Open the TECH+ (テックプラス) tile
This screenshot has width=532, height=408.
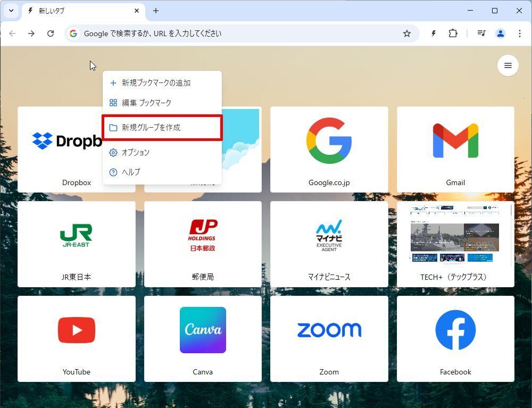click(455, 244)
